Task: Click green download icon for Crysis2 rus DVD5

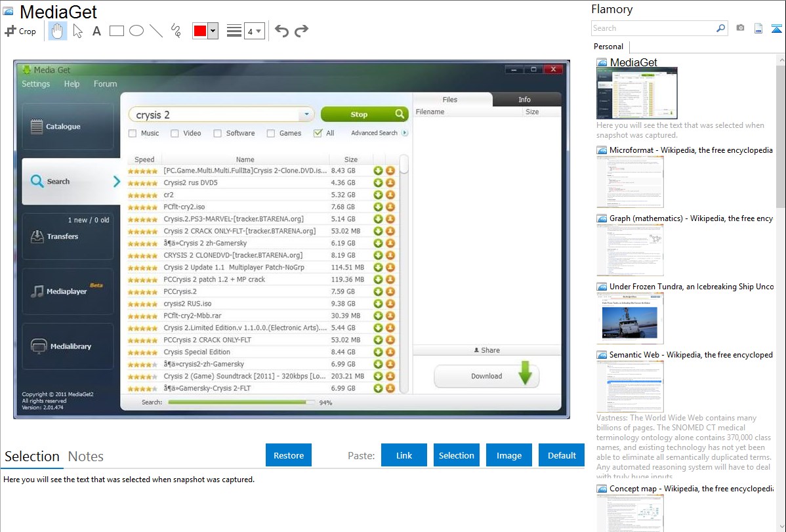Action: point(379,182)
